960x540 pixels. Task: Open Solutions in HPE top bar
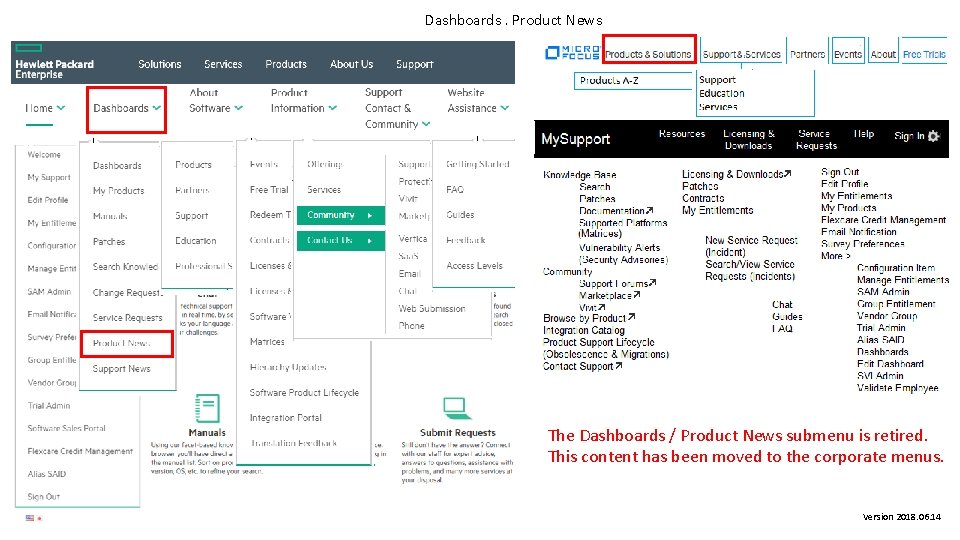click(x=160, y=64)
